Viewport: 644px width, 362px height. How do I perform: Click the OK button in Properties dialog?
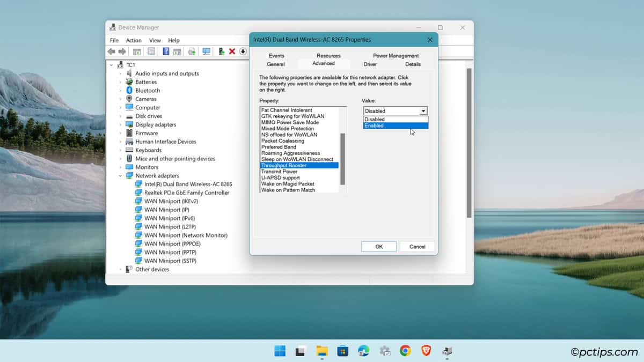click(379, 247)
